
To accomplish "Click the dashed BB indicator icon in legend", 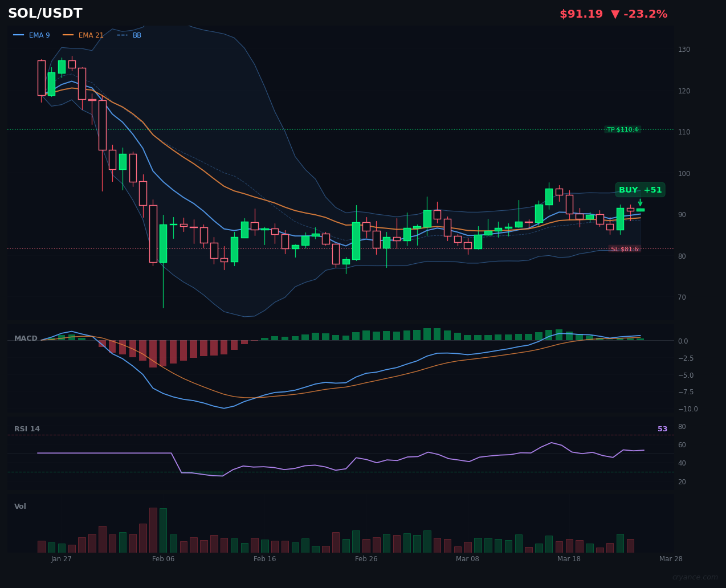I will (x=122, y=35).
